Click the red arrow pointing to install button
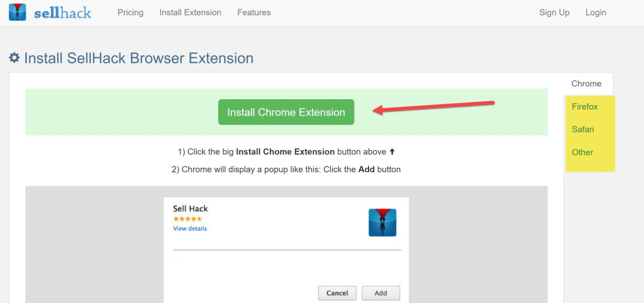This screenshot has width=644, height=303. [434, 107]
